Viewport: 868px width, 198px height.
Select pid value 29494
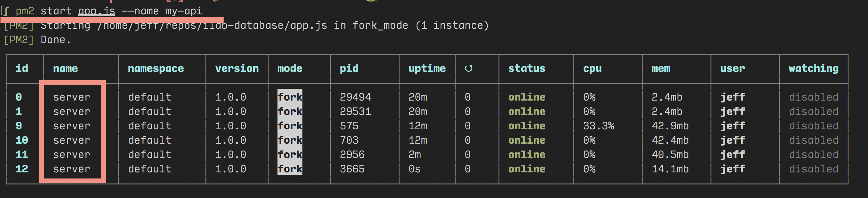355,97
